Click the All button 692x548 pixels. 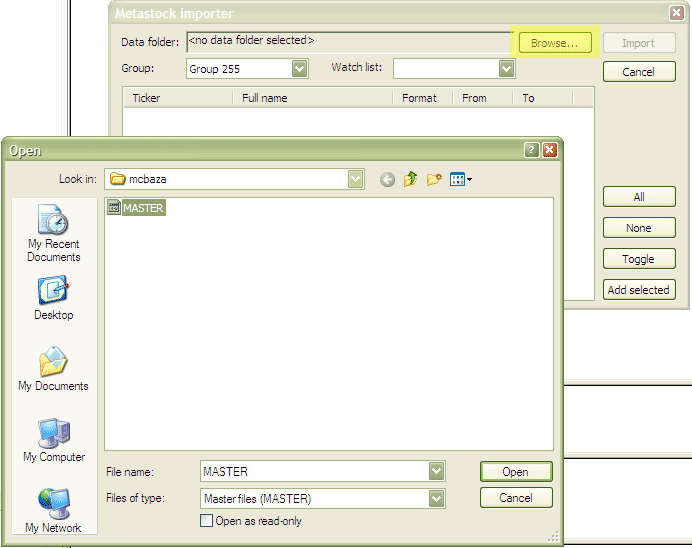point(639,196)
